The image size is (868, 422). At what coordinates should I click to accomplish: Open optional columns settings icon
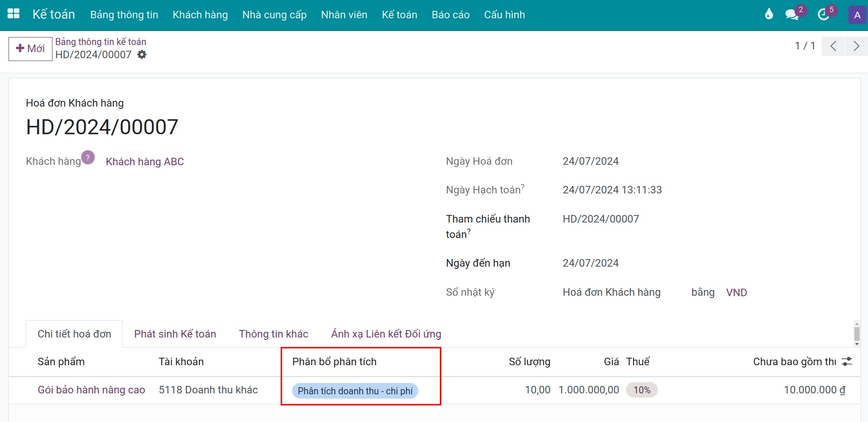pos(847,361)
